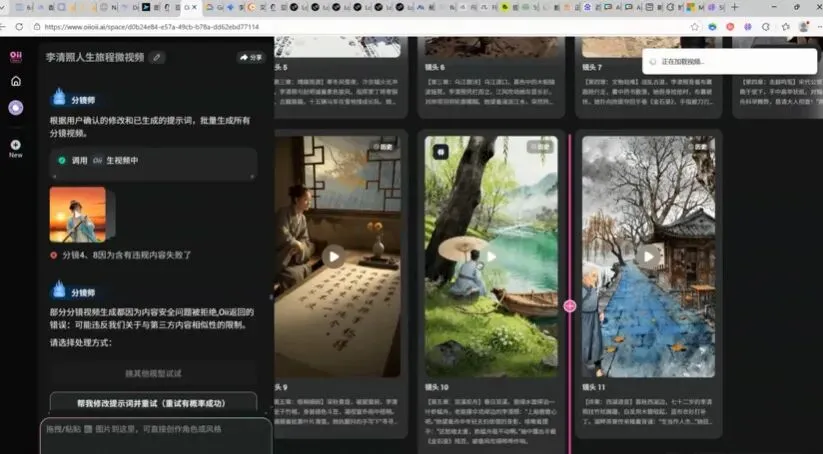Click the project title 李清照人生旅程微视频

(x=95, y=57)
